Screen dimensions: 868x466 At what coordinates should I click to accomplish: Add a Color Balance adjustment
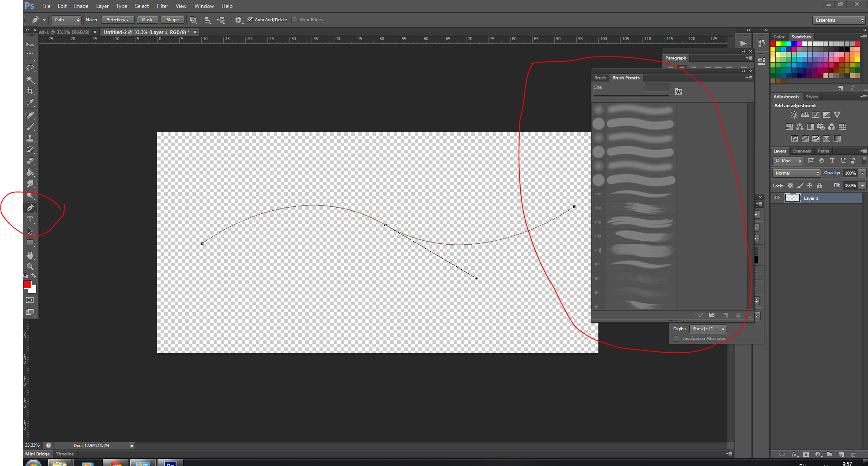(800, 127)
